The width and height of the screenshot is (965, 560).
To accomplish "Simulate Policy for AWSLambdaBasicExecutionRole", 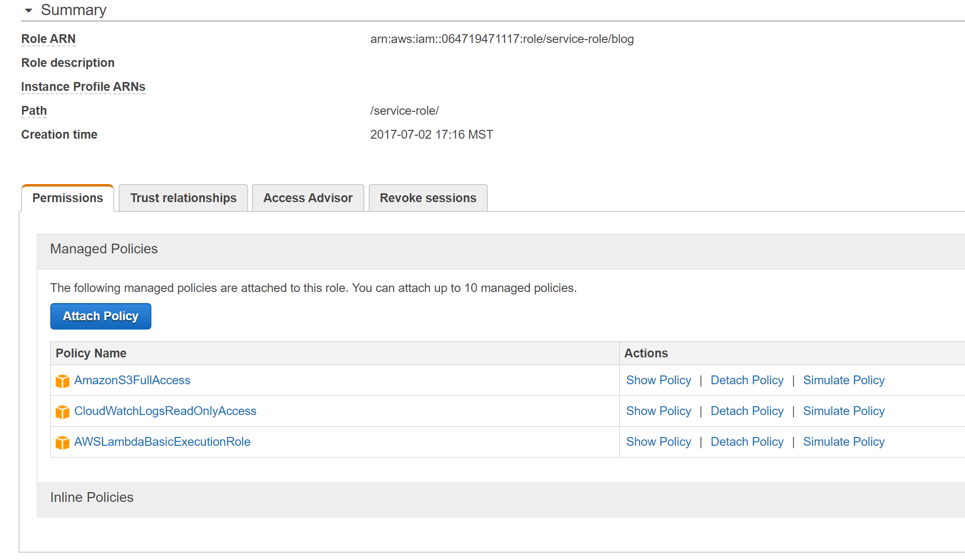I will pyautogui.click(x=843, y=442).
